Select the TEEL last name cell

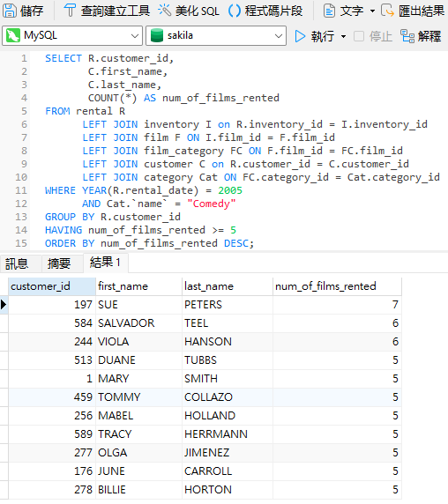(228, 323)
